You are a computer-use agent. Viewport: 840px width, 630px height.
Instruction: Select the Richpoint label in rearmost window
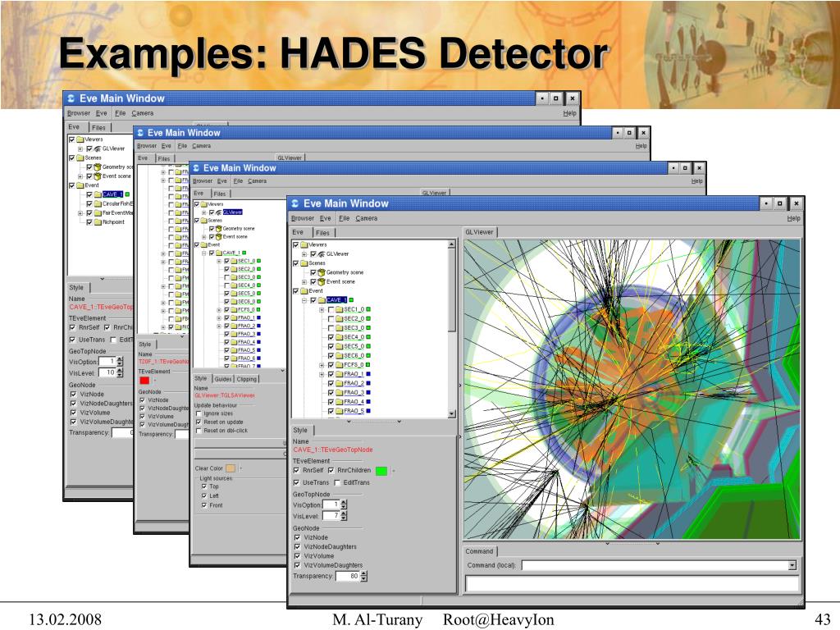tap(113, 221)
